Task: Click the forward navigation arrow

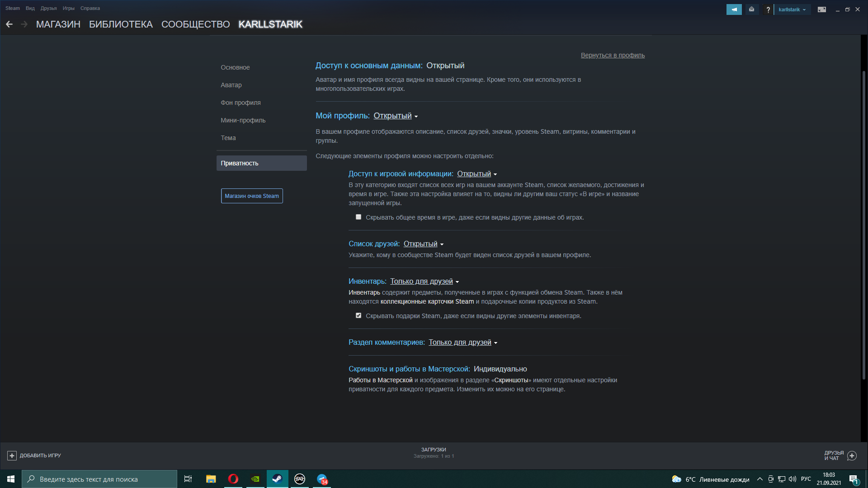Action: [x=24, y=24]
